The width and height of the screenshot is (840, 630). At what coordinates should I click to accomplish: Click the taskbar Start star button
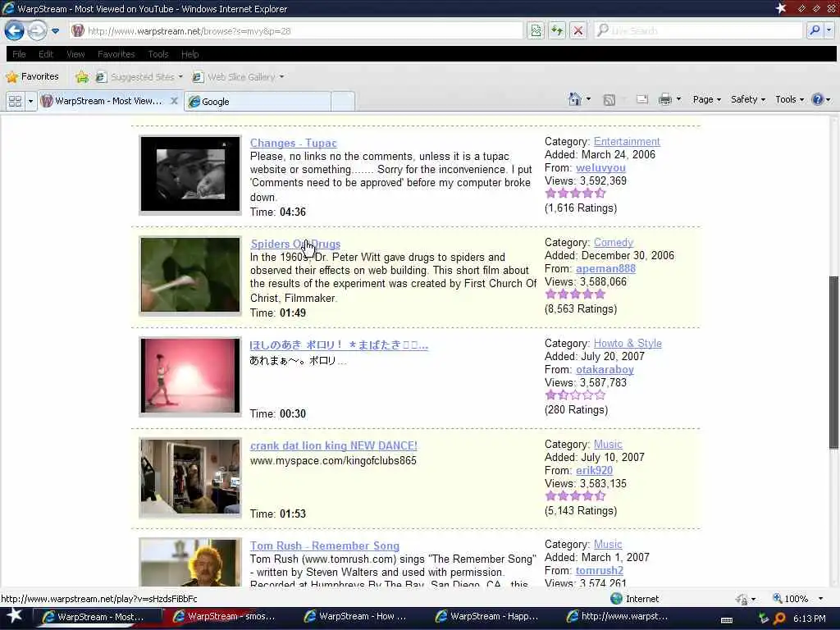click(15, 616)
